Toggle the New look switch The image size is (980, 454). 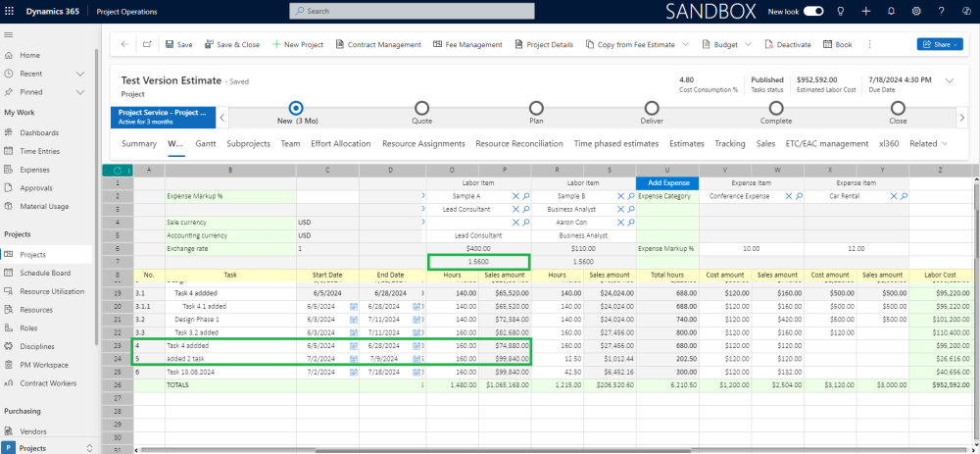click(x=812, y=11)
